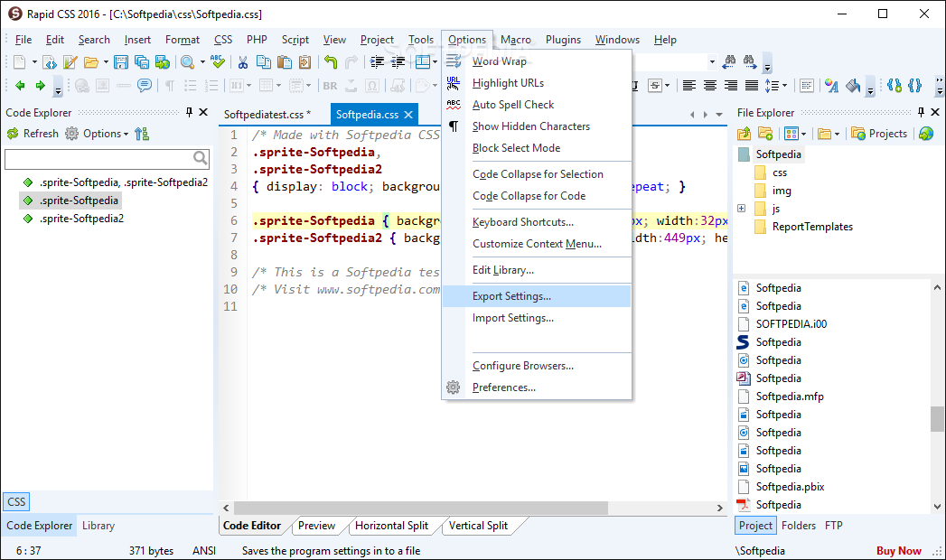946x560 pixels.
Task: Open the New document dropdown arrow
Action: (34, 62)
